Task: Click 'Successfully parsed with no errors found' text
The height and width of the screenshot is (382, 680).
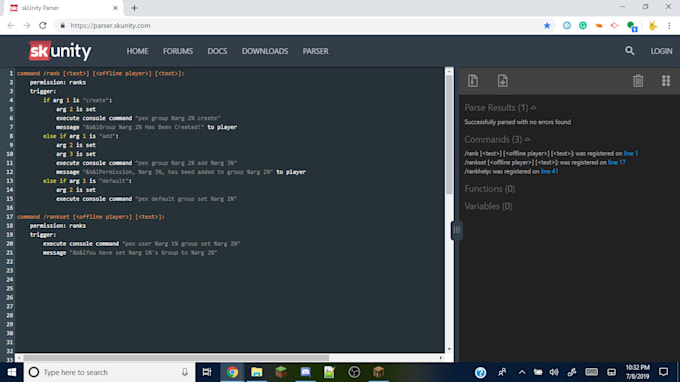Action: coord(517,122)
